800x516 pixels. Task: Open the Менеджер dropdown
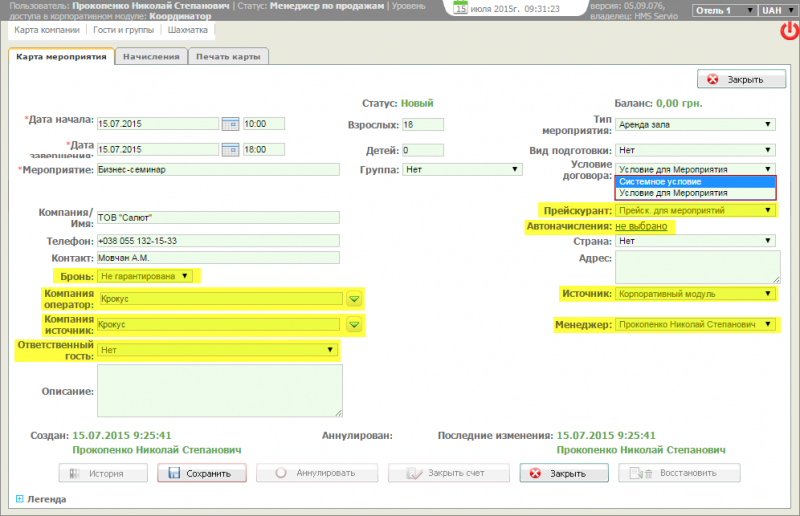tap(696, 324)
